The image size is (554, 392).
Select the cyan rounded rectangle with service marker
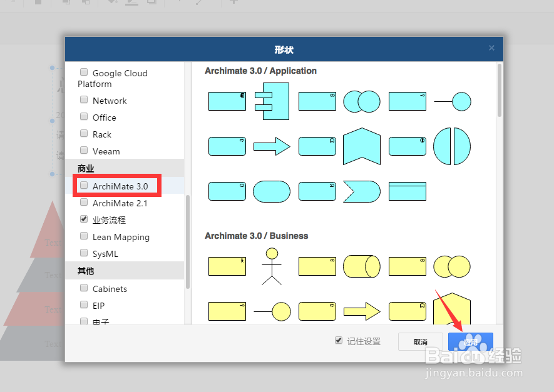click(227, 191)
